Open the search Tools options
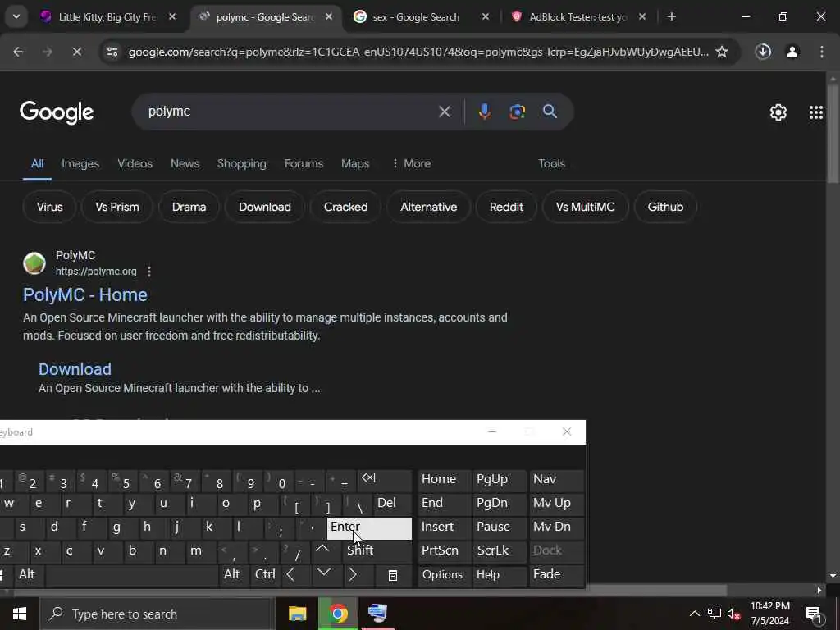 pyautogui.click(x=551, y=163)
